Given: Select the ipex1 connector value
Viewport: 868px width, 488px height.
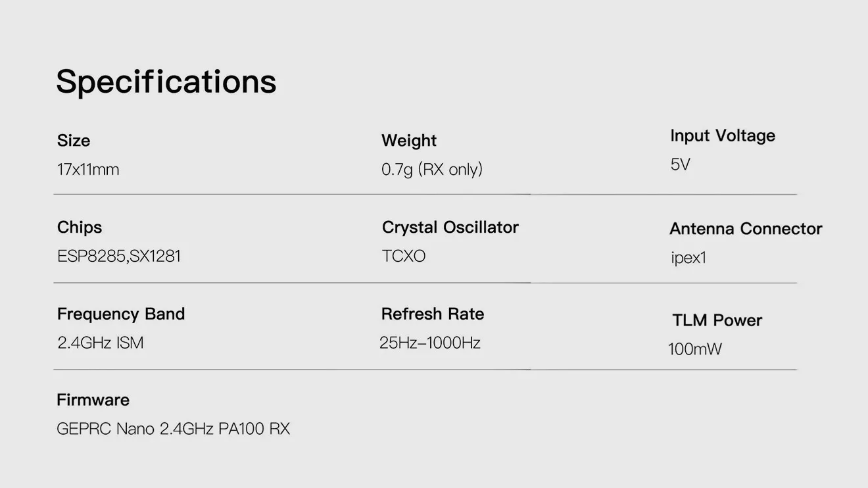Looking at the screenshot, I should tap(688, 258).
